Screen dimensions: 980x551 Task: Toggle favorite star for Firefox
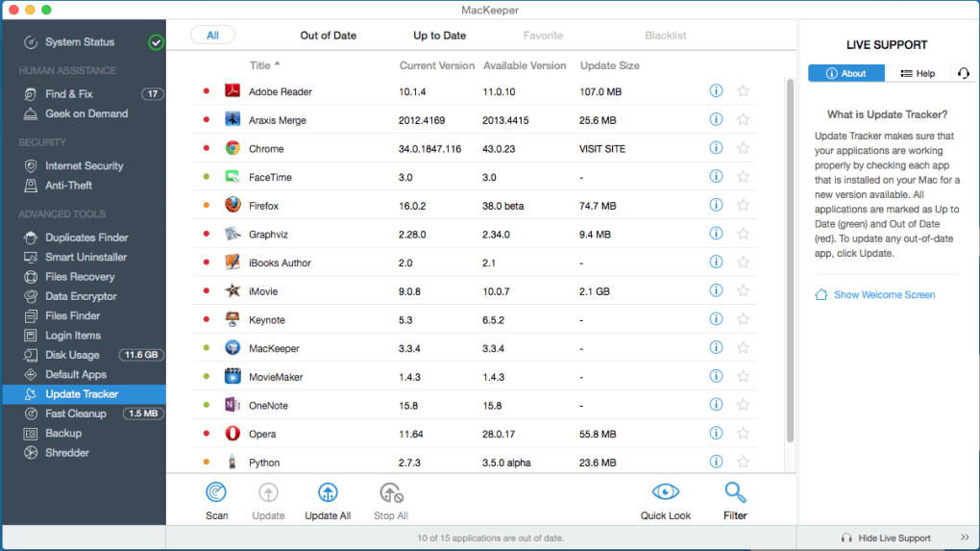click(743, 205)
